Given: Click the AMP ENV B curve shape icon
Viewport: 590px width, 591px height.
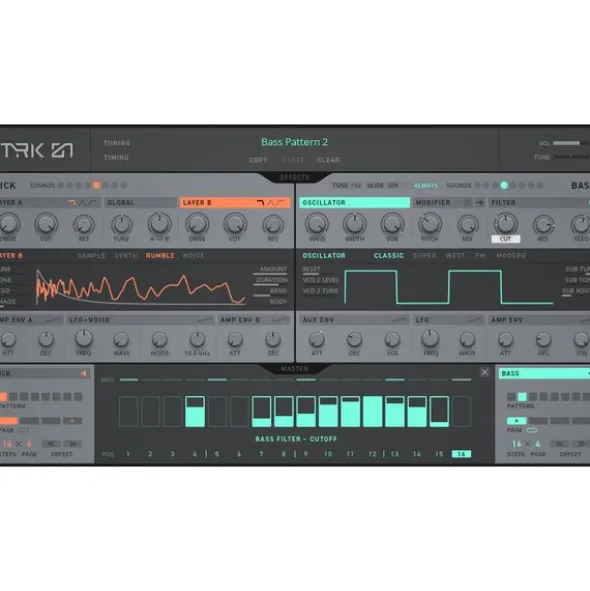Looking at the screenshot, I should point(280,320).
